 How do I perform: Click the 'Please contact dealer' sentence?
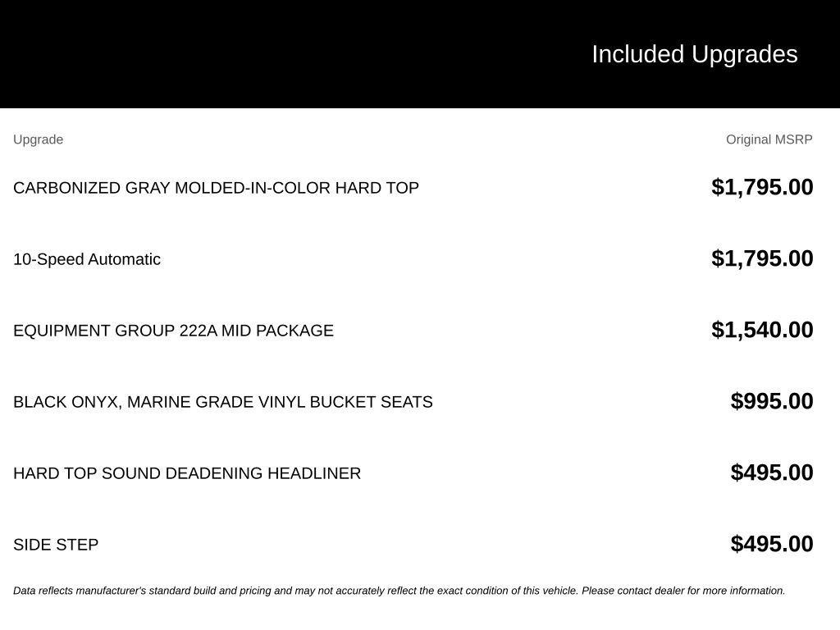pos(683,591)
